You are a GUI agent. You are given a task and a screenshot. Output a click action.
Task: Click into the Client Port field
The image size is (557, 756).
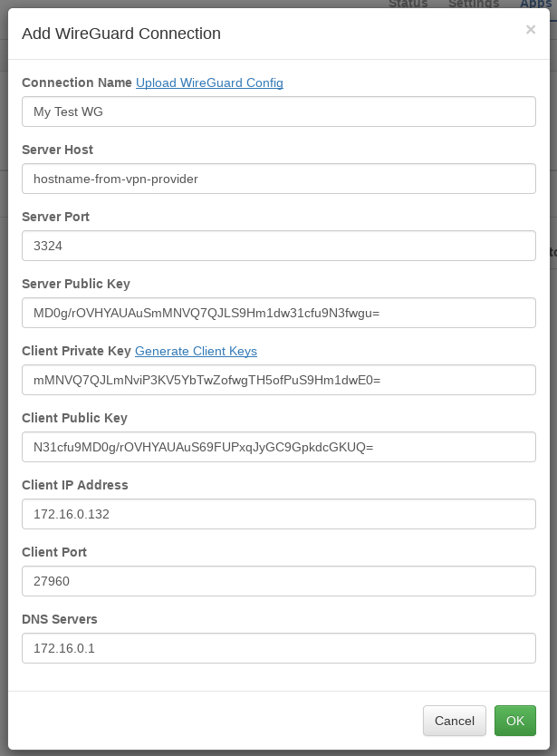[x=279, y=581]
